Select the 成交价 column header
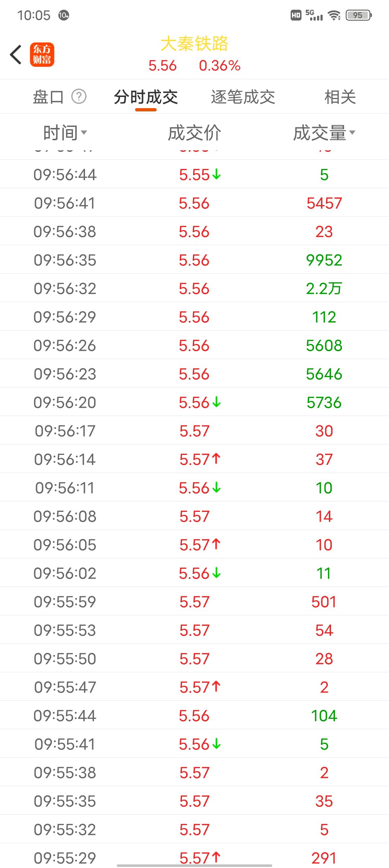Viewport: 389px width, 868px height. coord(194,133)
